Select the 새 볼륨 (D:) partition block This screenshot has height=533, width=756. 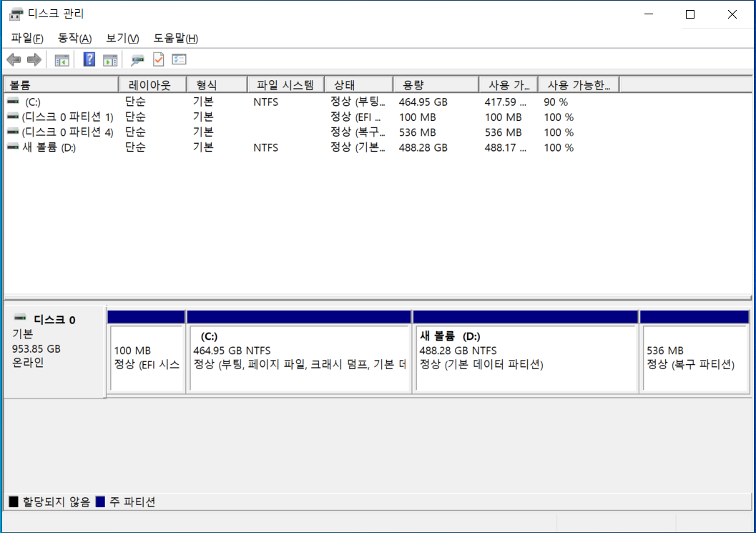(526, 351)
